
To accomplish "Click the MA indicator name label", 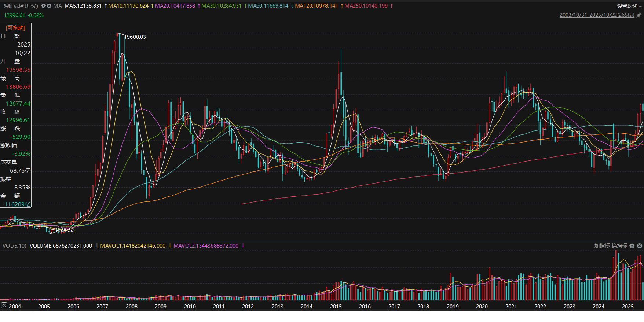I will click(x=58, y=6).
